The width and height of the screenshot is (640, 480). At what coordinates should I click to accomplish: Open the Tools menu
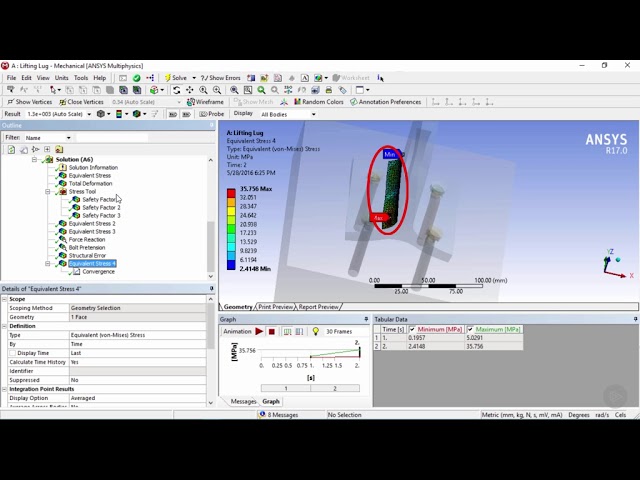(x=81, y=78)
